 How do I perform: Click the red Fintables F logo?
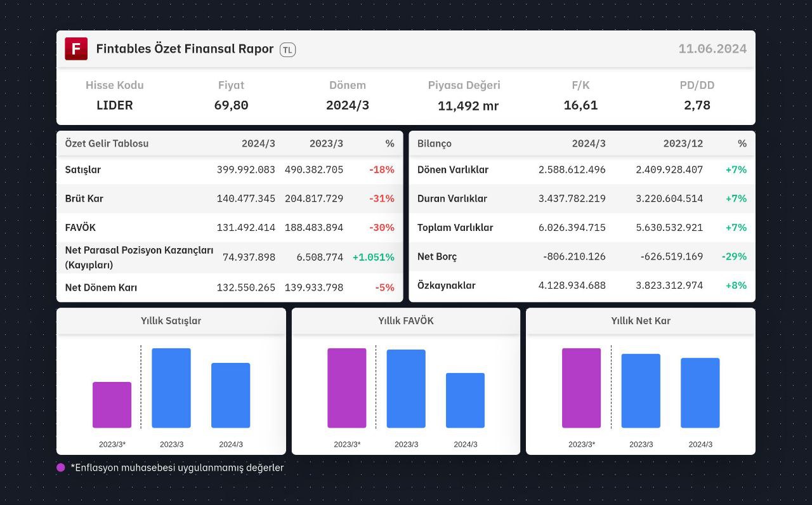[x=76, y=49]
